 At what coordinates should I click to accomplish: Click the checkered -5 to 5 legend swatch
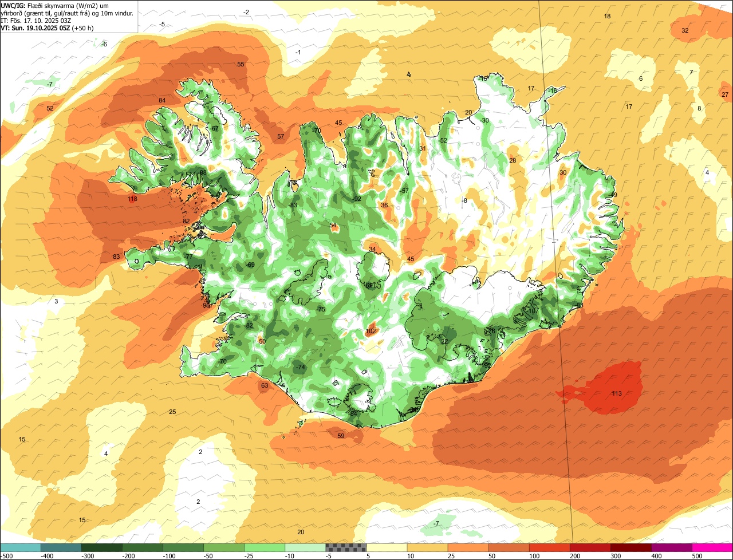346,547
